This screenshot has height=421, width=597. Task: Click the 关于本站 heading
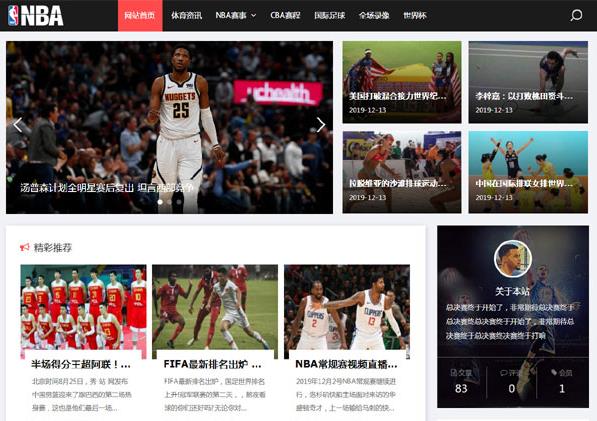pyautogui.click(x=512, y=292)
